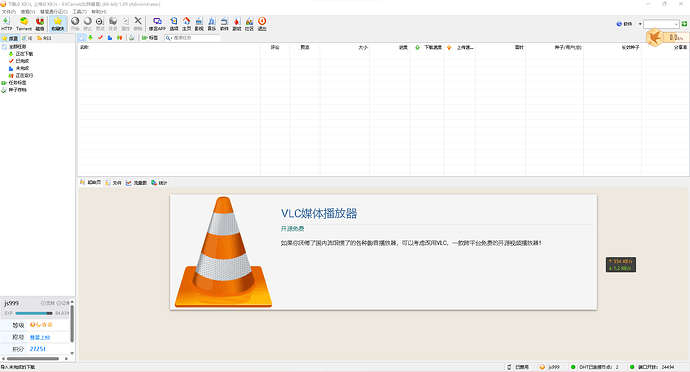Open the Software toolbar shortcut

coord(224,24)
